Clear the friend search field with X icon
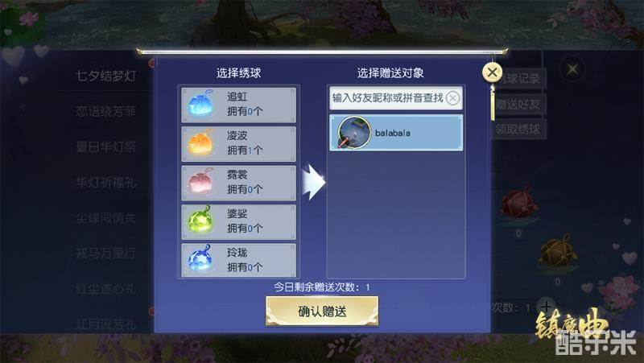The image size is (644, 363). (x=452, y=98)
